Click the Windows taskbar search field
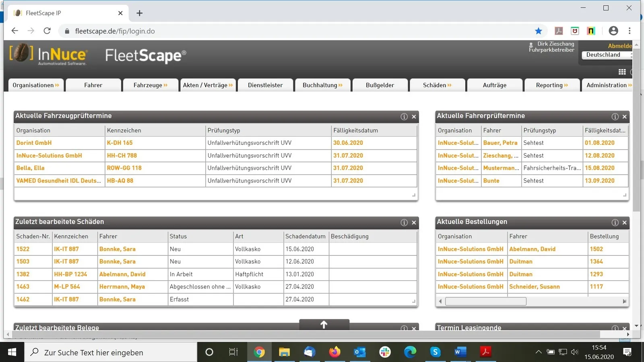The image size is (644, 362). click(x=111, y=352)
